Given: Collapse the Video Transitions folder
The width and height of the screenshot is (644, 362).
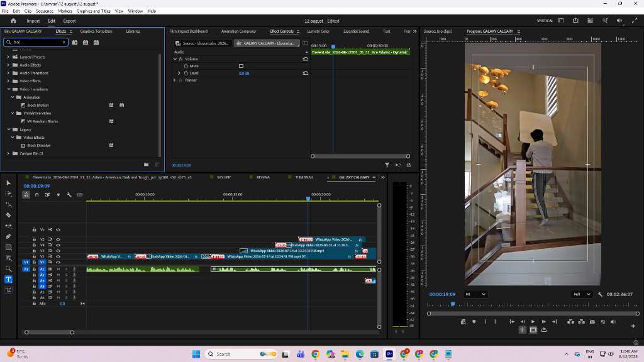Looking at the screenshot, I should pyautogui.click(x=8, y=89).
